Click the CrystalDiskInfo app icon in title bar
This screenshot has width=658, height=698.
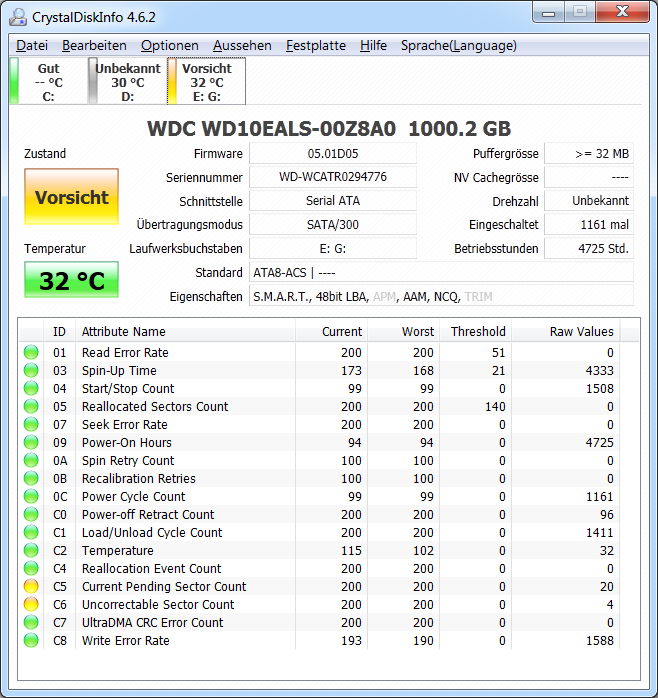coord(18,17)
